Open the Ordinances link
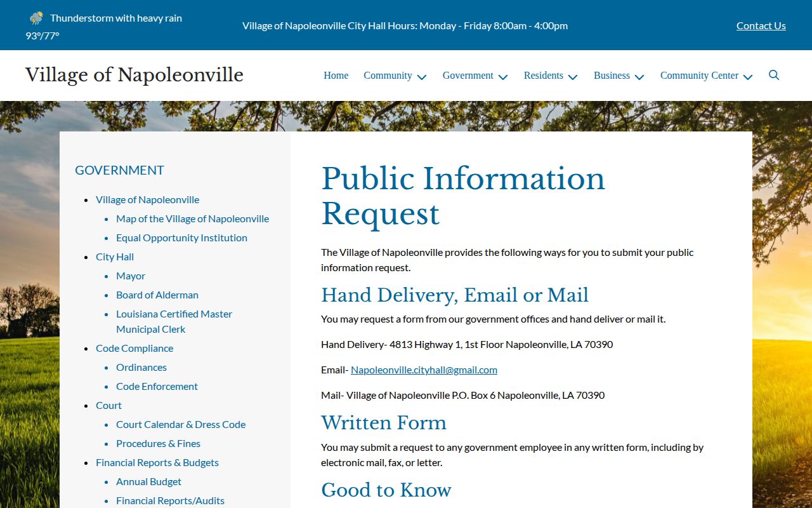This screenshot has height=508, width=812. (141, 367)
